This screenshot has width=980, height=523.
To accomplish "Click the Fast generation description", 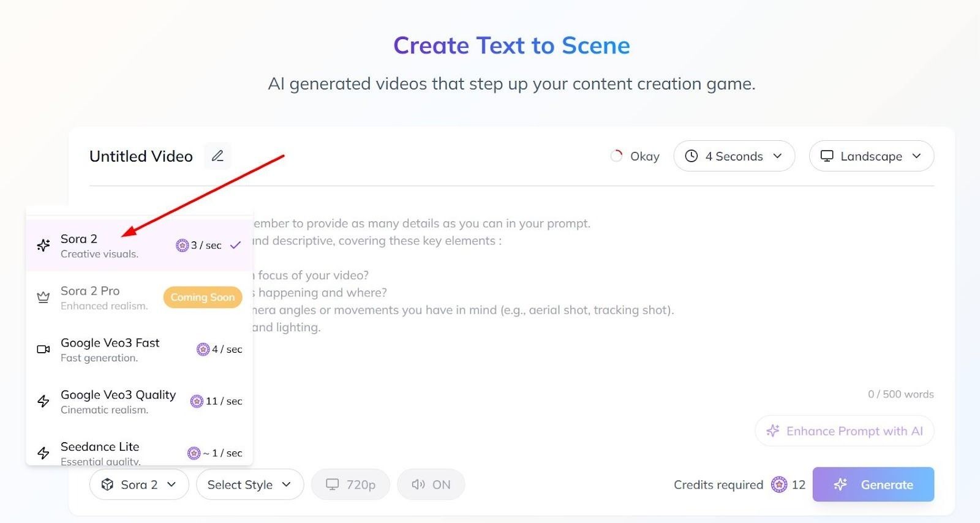I will point(99,358).
